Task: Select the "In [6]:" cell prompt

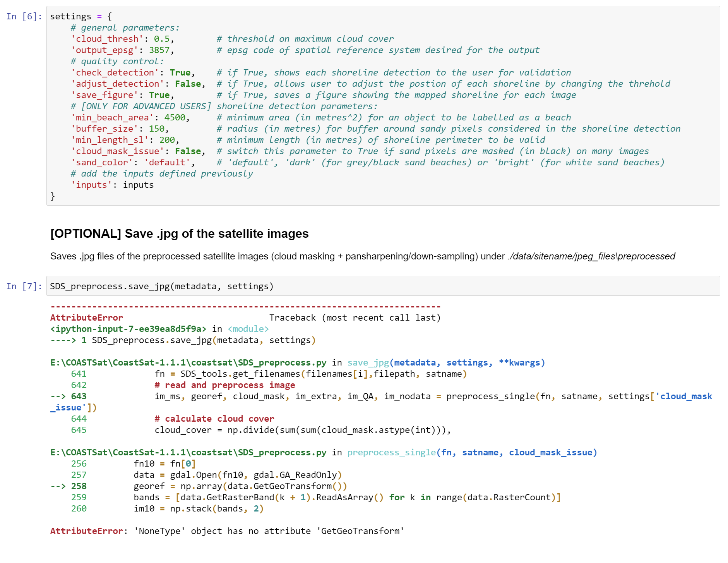Action: point(24,16)
